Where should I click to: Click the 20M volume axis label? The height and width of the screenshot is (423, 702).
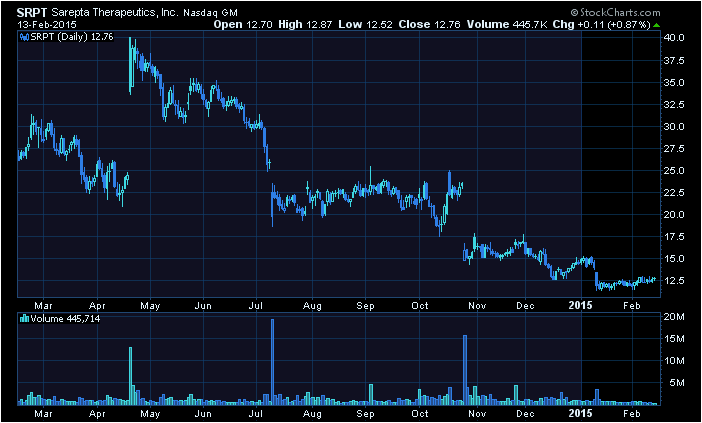[675, 317]
